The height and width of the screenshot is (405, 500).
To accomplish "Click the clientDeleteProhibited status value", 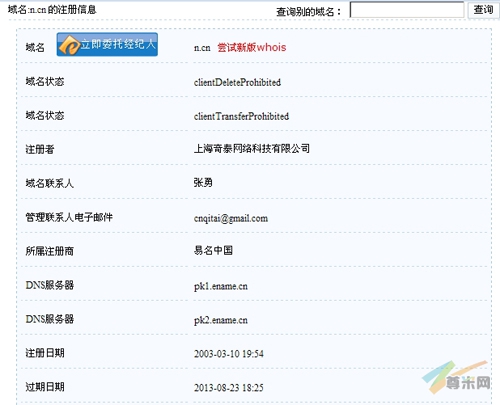I will coord(237,82).
